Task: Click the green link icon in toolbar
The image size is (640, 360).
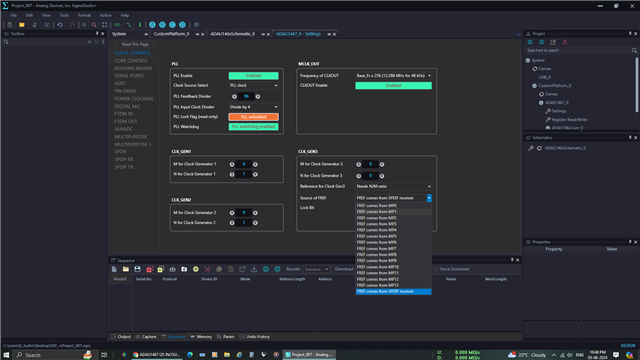Action: pos(117,25)
